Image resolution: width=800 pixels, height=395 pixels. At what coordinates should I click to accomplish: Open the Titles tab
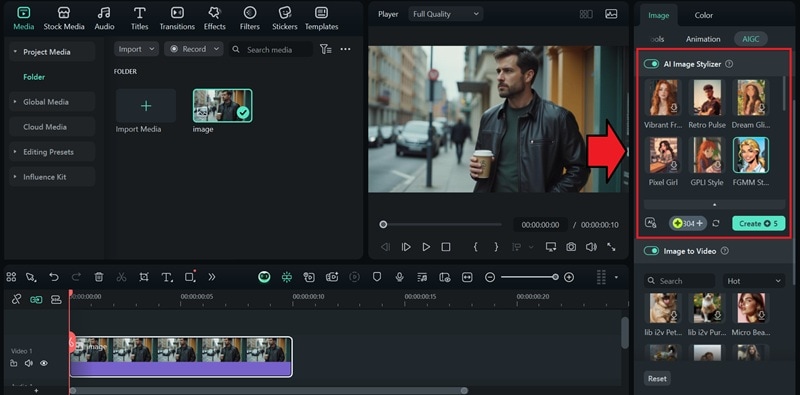(x=139, y=19)
